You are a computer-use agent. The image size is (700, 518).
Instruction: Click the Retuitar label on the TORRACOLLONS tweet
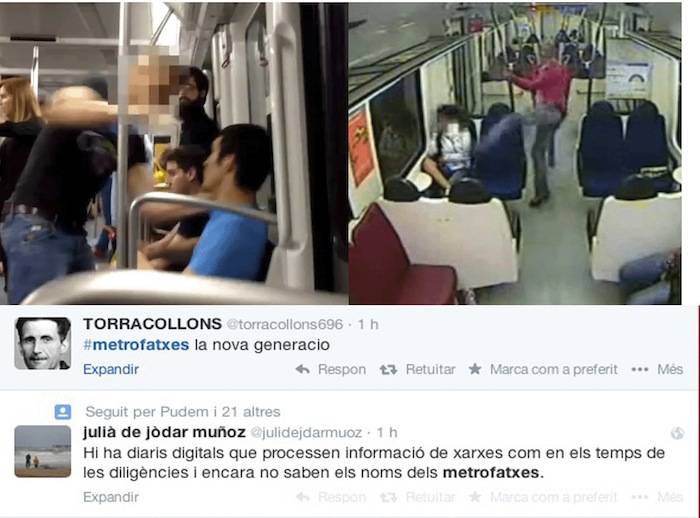pos(430,369)
